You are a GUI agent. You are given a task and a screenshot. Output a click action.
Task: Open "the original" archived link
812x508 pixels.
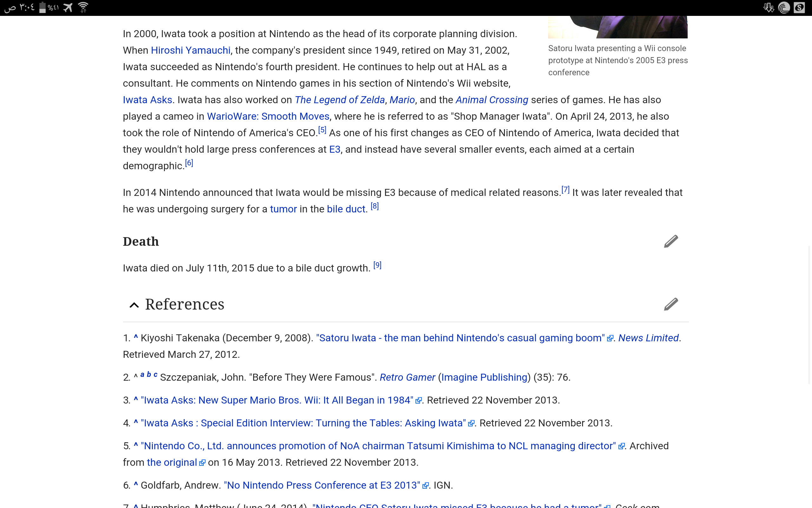[172, 462]
